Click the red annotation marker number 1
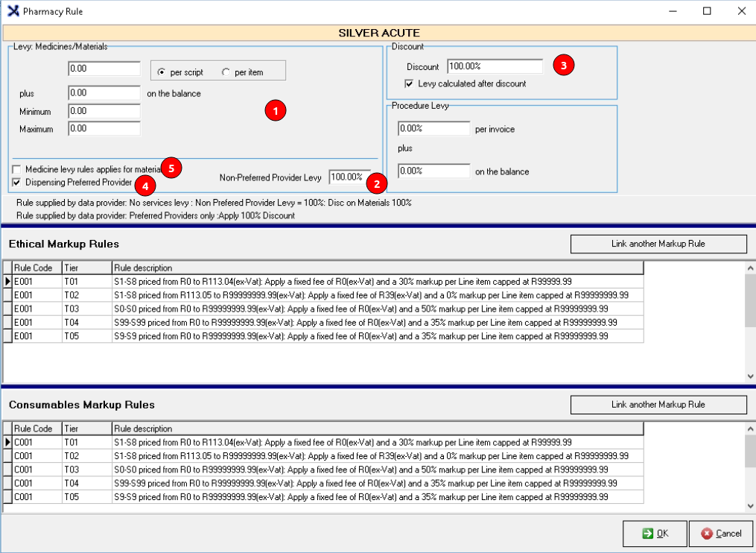The height and width of the screenshot is (553, 756). pos(276,110)
